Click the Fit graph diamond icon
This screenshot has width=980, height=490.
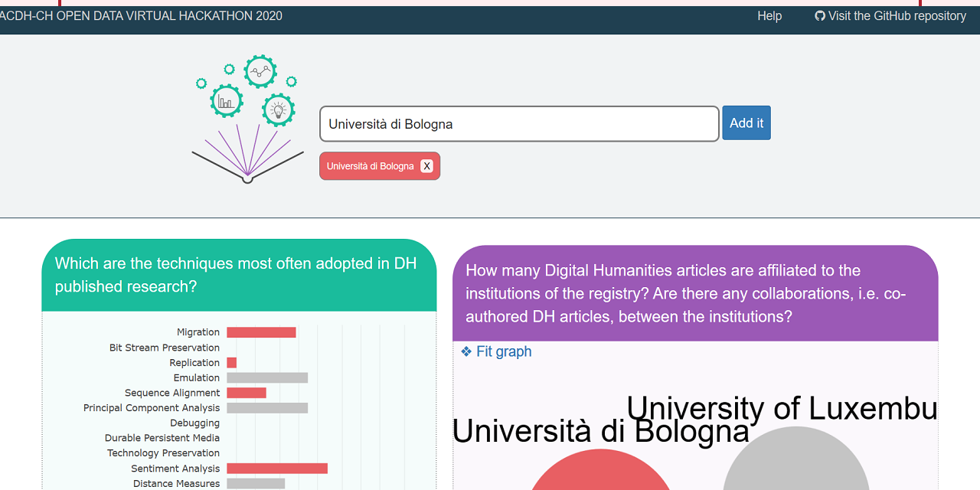tap(466, 351)
